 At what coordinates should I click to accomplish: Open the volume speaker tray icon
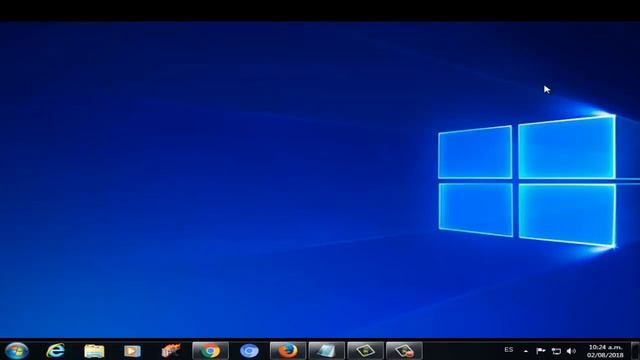[x=571, y=351]
